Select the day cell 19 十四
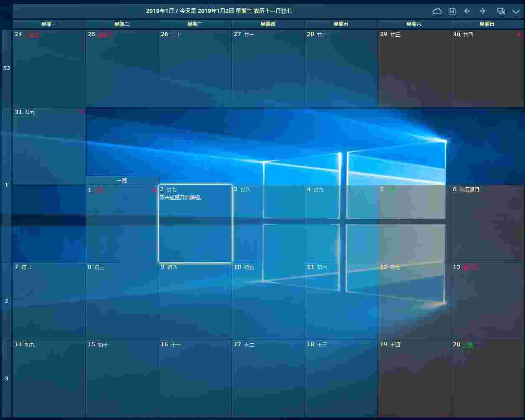Viewport: 525px width, 420px height. [414, 379]
